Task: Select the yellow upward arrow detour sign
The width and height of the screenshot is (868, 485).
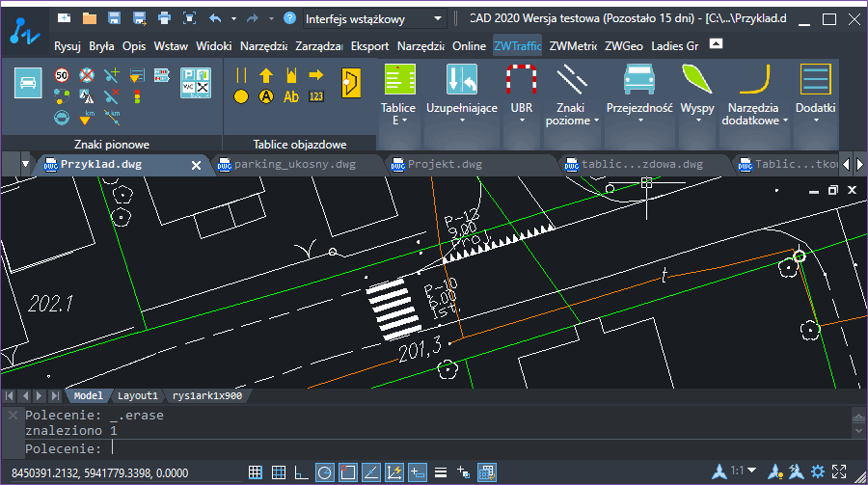Action: [266, 75]
